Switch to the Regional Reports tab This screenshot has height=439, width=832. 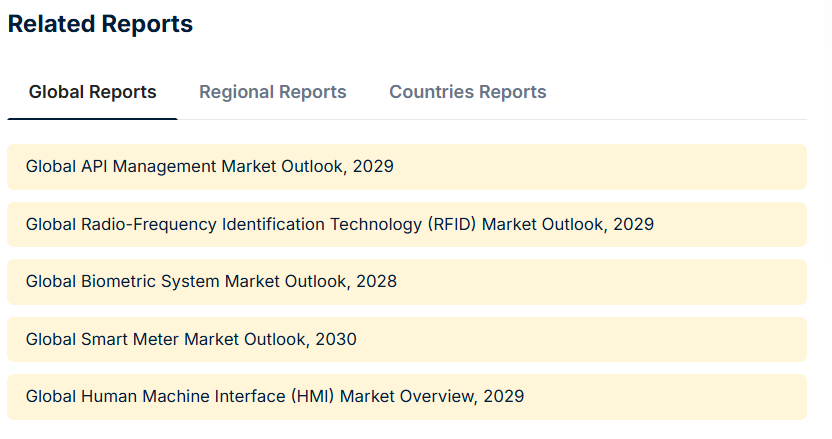click(x=273, y=92)
